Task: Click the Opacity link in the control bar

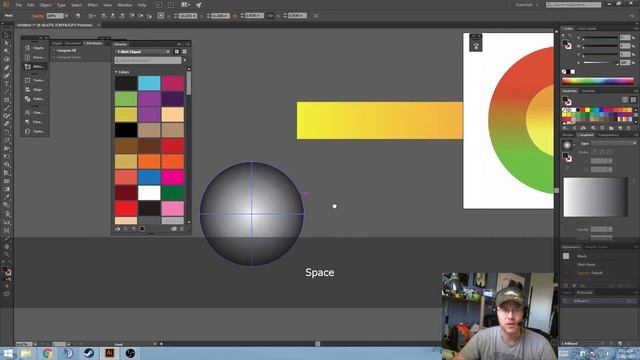Action: (38, 16)
